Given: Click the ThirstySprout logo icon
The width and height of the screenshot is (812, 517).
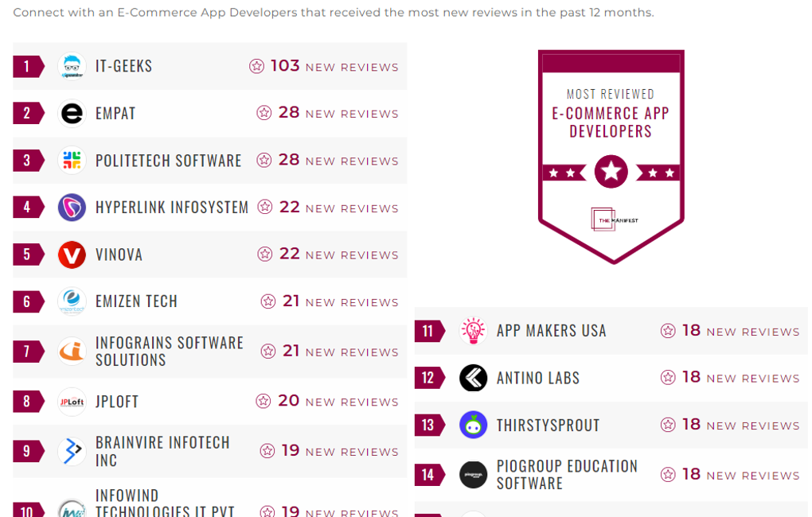Looking at the screenshot, I should point(474,425).
